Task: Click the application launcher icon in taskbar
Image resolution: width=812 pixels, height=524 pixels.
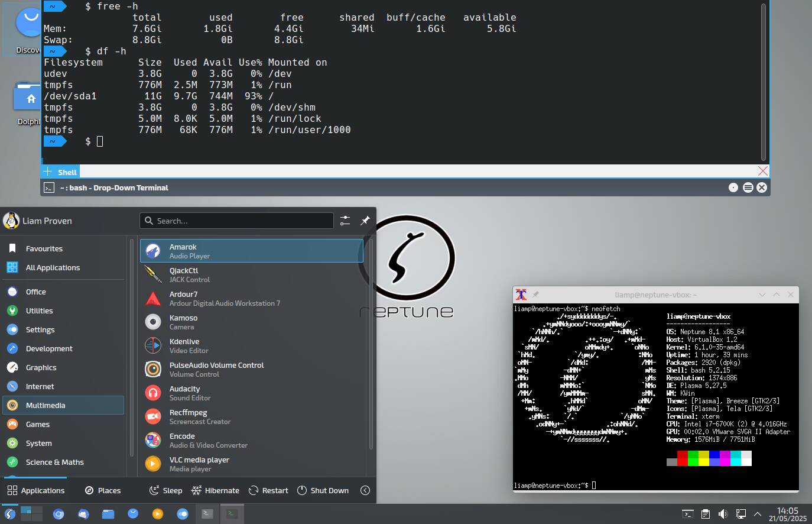Action: (x=9, y=514)
